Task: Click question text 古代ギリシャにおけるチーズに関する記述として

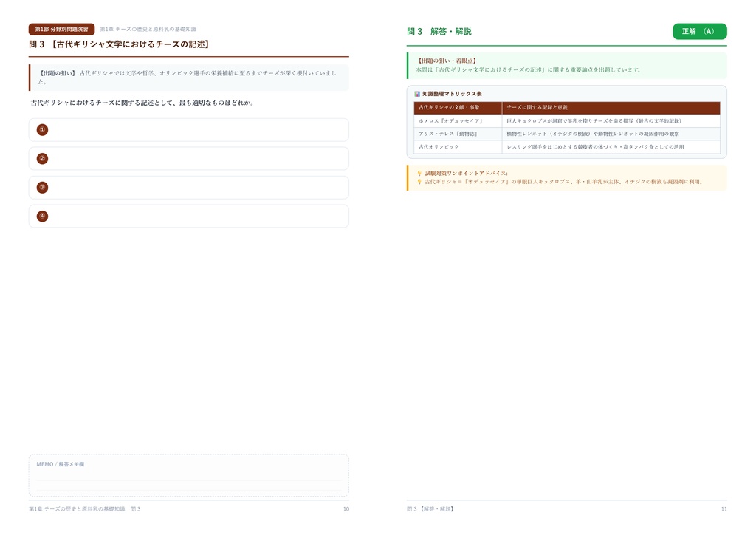Action: click(x=142, y=103)
